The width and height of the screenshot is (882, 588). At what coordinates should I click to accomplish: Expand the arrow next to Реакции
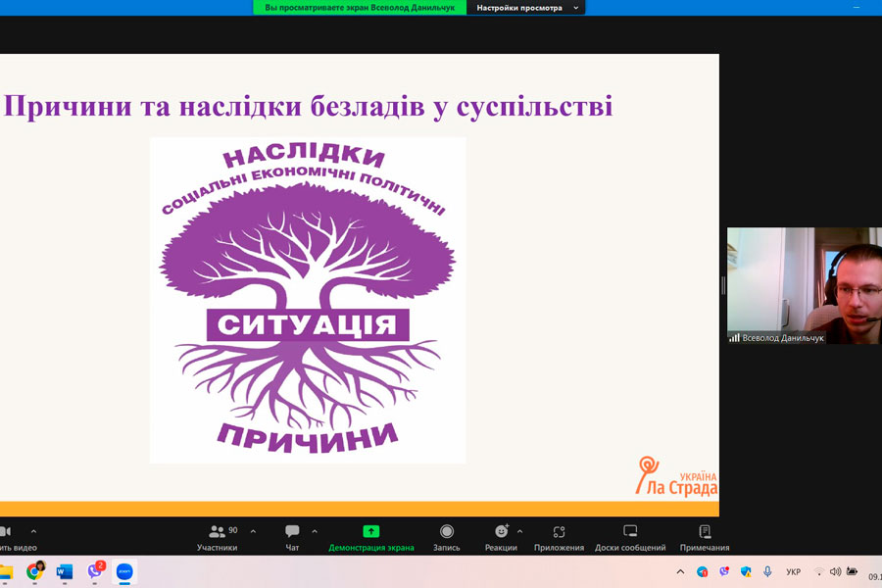(x=519, y=531)
